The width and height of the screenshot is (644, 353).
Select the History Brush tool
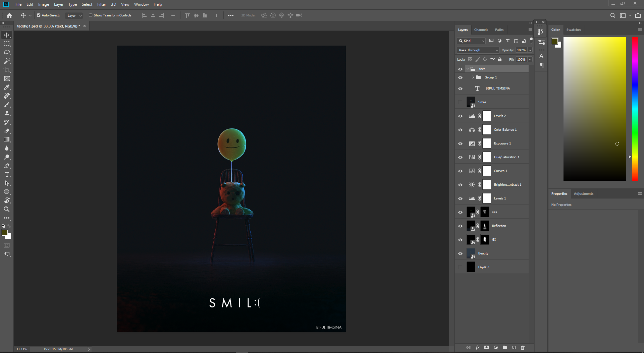(x=7, y=122)
